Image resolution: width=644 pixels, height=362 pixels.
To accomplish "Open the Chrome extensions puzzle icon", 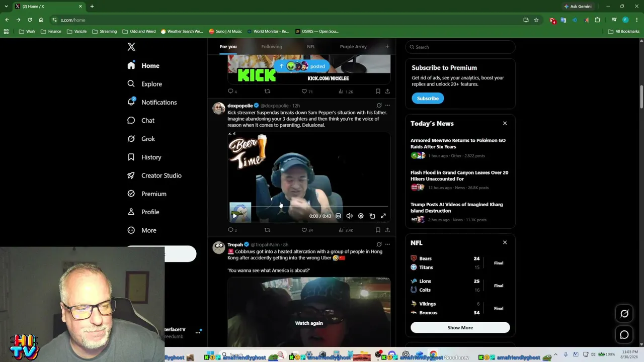I will point(598,20).
